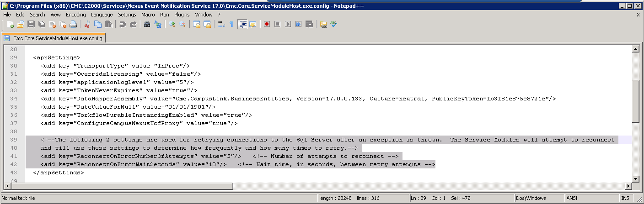Open the Run menu
The image size is (644, 204).
pos(165,15)
